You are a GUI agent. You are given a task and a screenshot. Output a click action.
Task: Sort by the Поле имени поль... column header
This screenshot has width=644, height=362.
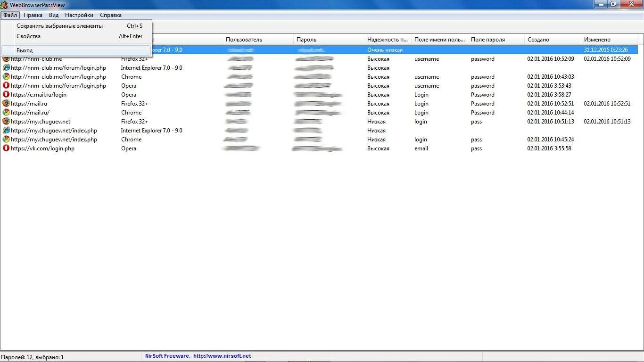440,40
